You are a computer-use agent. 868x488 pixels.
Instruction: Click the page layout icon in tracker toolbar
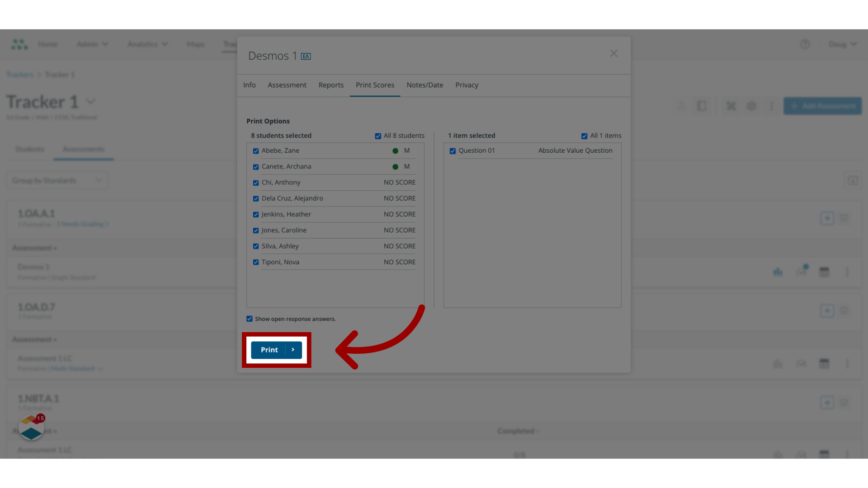[702, 106]
